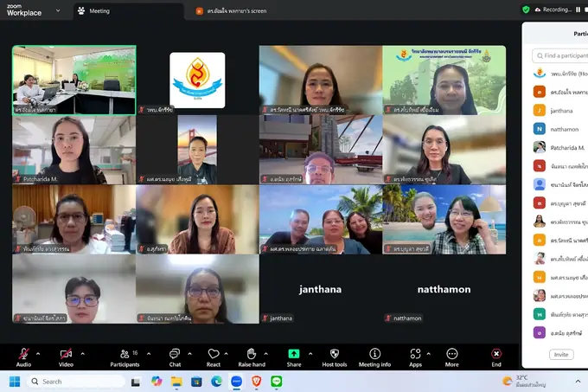The width and height of the screenshot is (588, 392).
Task: Open Meeting info
Action: 374,357
